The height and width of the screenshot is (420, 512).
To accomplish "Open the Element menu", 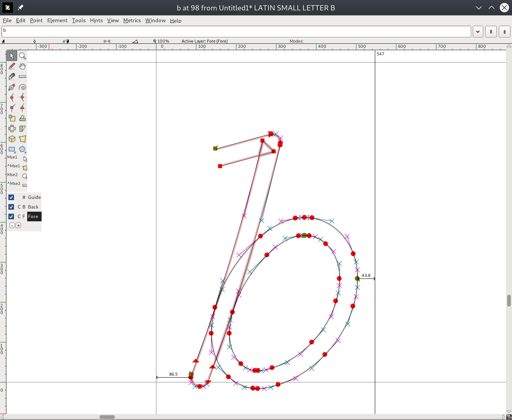I will coord(57,20).
